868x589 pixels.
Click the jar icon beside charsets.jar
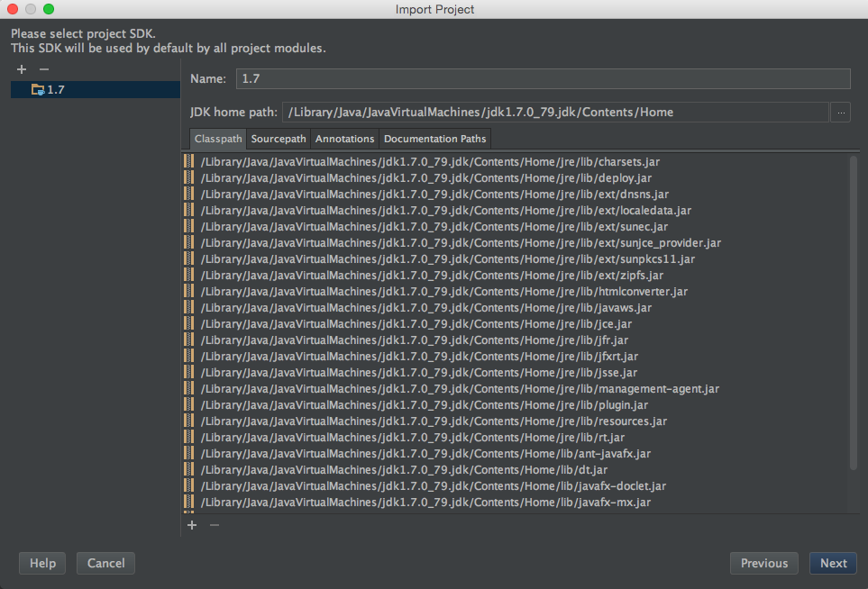pos(189,161)
